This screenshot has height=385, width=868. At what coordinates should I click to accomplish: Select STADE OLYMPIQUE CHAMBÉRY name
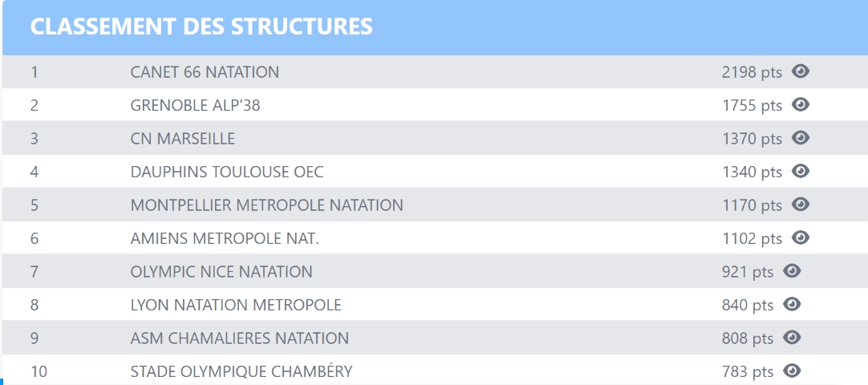coord(241,371)
